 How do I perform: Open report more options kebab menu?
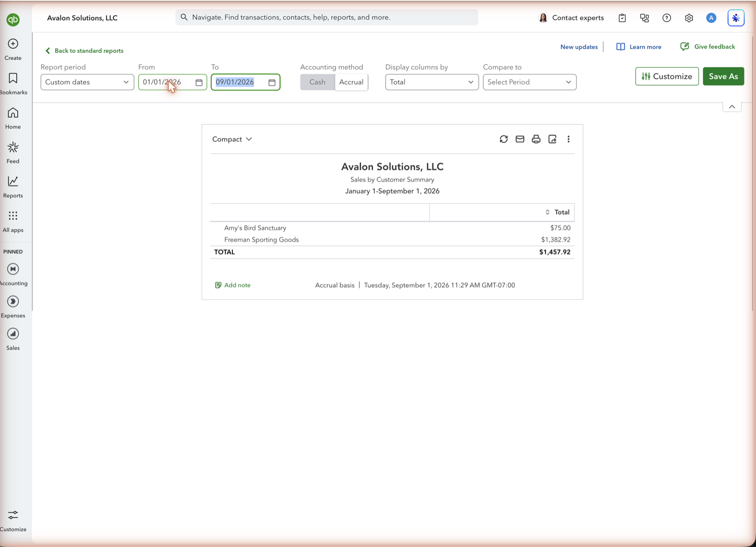pos(569,139)
